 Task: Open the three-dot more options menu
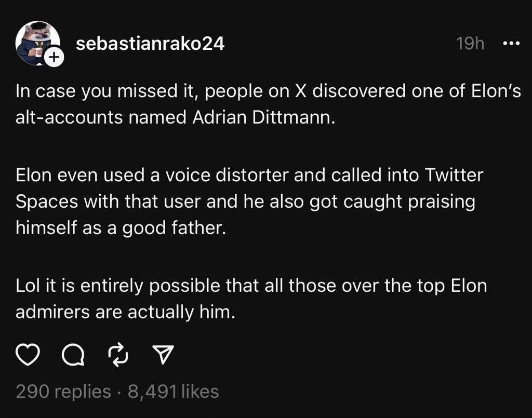pyautogui.click(x=511, y=44)
